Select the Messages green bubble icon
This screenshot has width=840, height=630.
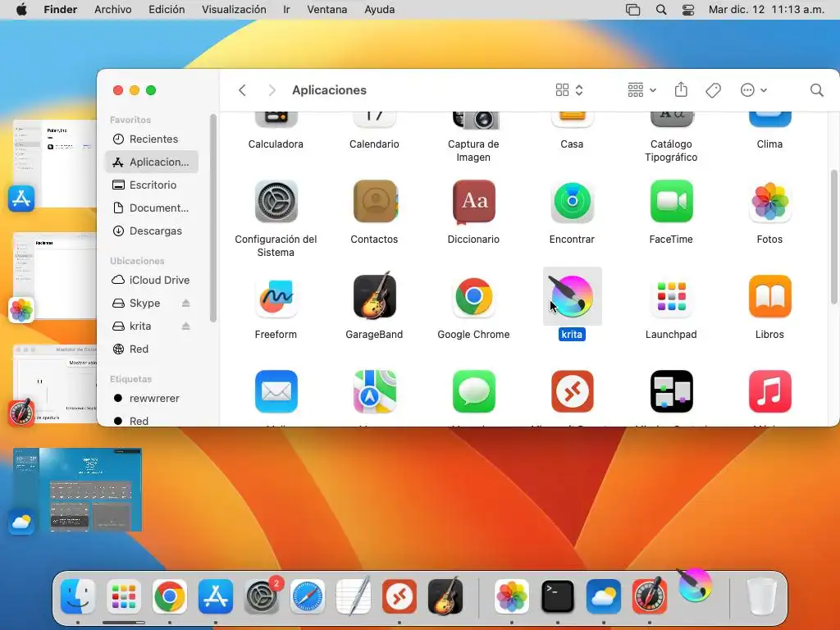click(x=473, y=391)
